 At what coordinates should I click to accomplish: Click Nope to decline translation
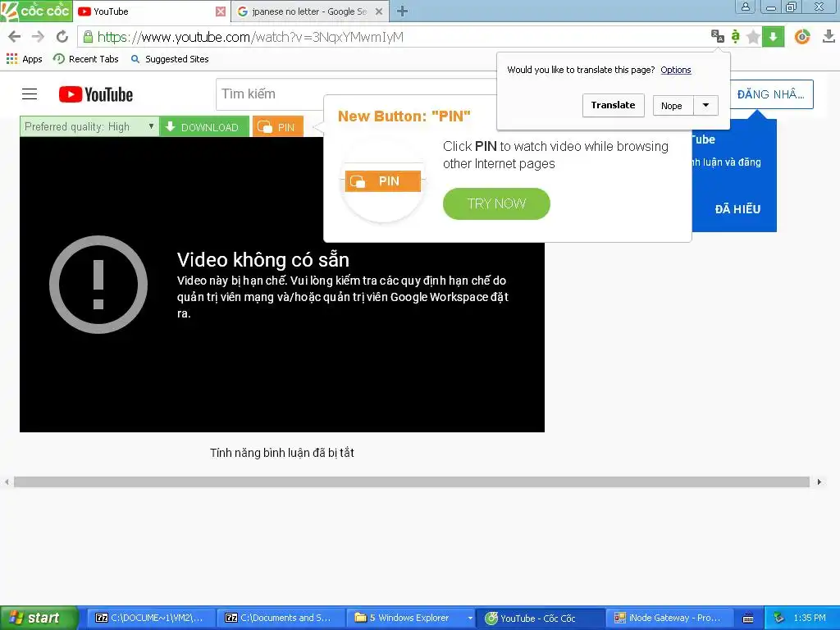673,106
